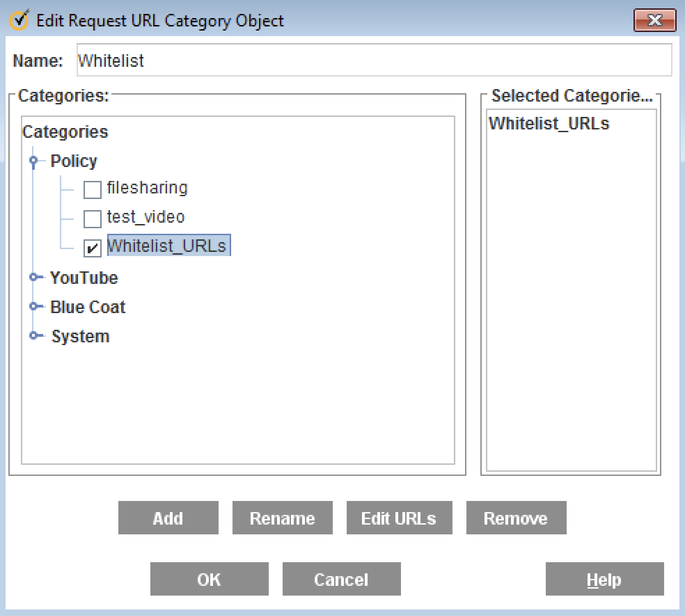Discard changes with the Cancel button
The width and height of the screenshot is (685, 616).
coord(342,579)
